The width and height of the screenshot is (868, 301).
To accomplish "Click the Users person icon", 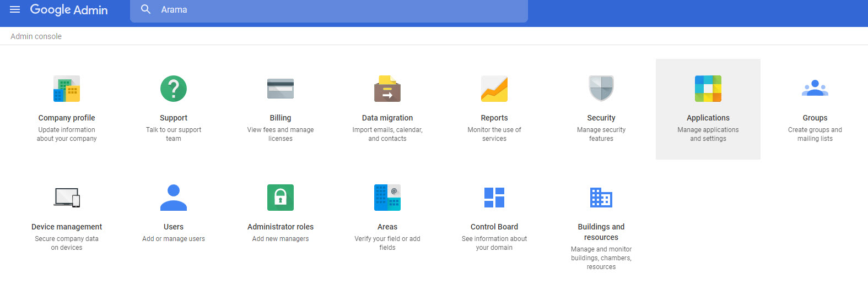I will click(174, 198).
